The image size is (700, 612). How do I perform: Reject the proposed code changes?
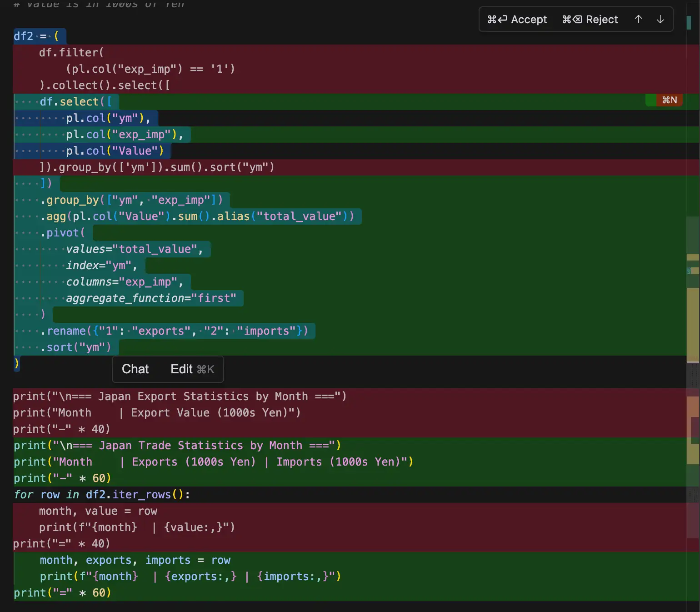pos(590,20)
